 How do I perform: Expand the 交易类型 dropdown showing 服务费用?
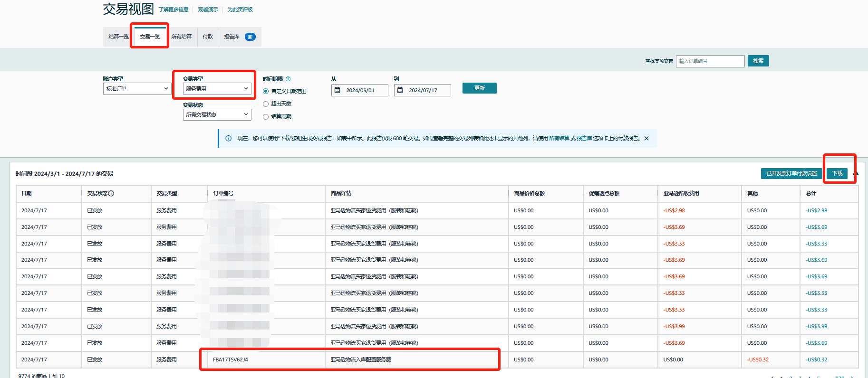[x=217, y=89]
